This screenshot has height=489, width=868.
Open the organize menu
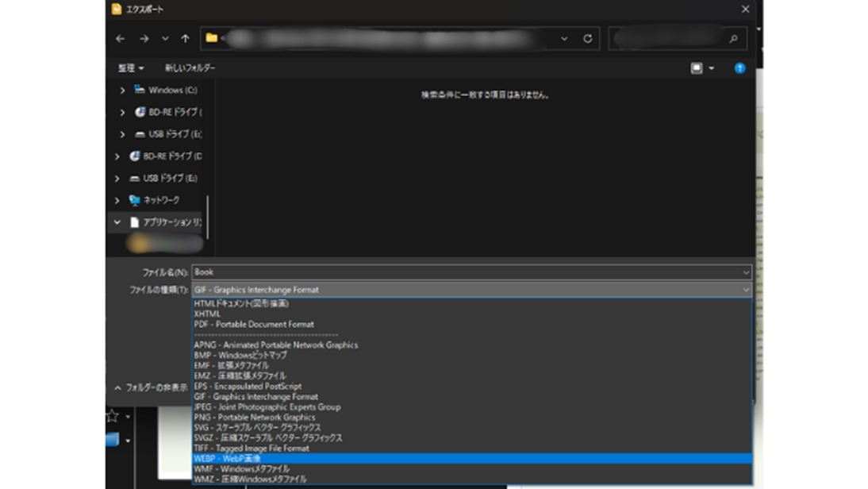click(131, 68)
